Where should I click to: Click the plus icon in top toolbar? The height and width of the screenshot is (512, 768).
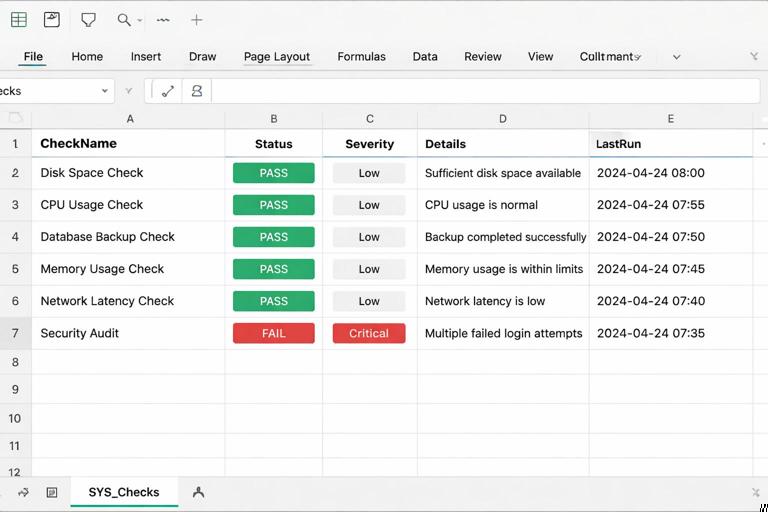pyautogui.click(x=197, y=20)
